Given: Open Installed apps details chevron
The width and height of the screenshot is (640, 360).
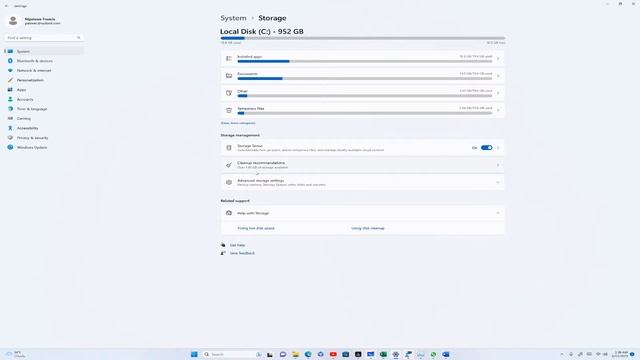Looking at the screenshot, I should click(x=498, y=59).
